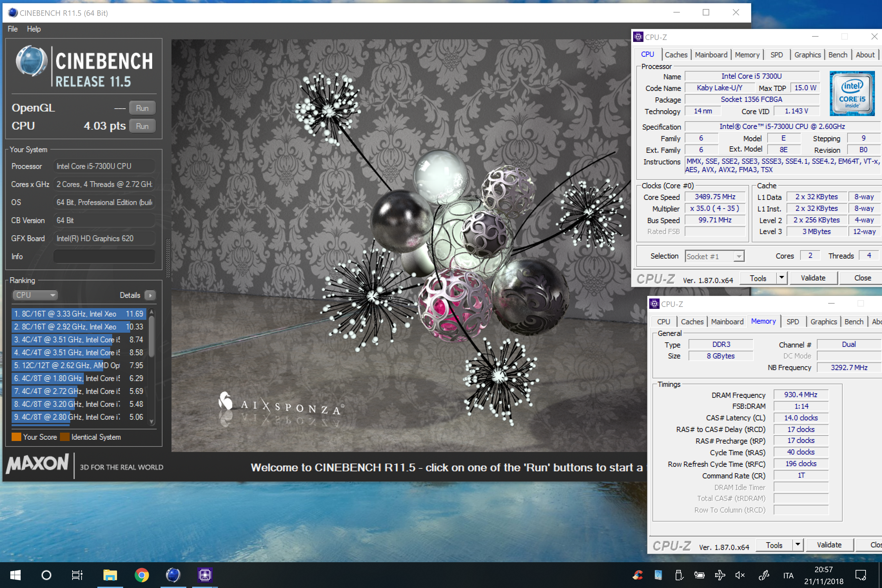Click the ITA language indicator
The image size is (882, 588).
[x=788, y=575]
